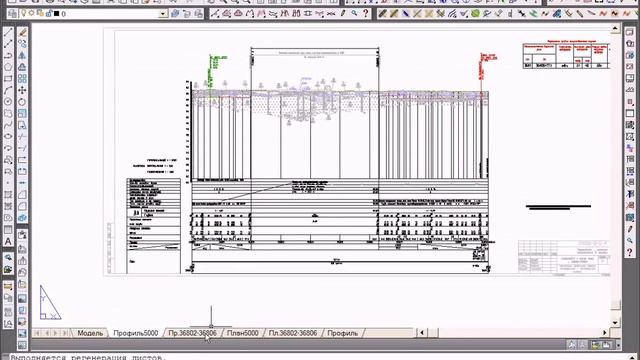Click vertical scrollbar down arrow
This screenshot has width=640, height=360.
(x=615, y=323)
